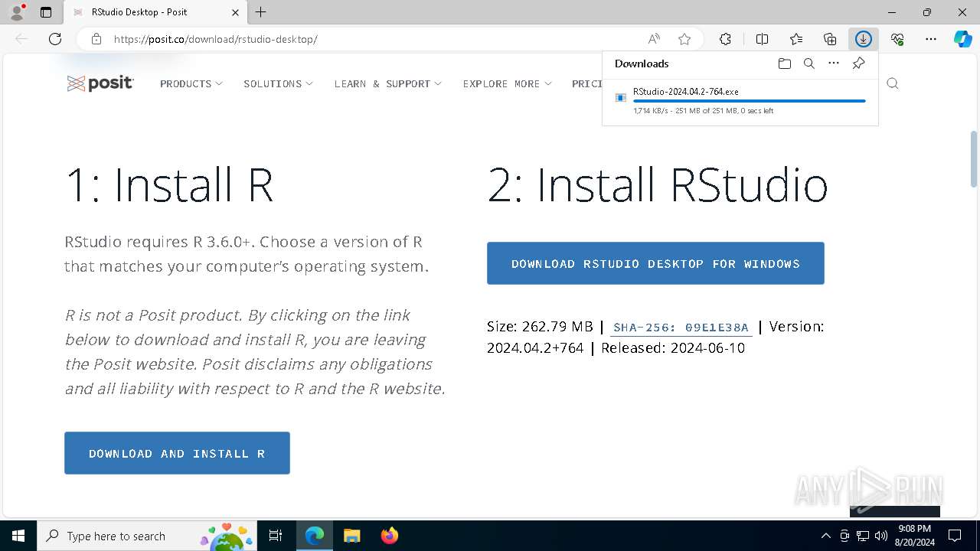Click the Windows taskbar search box
The image size is (980, 551).
pos(147,536)
